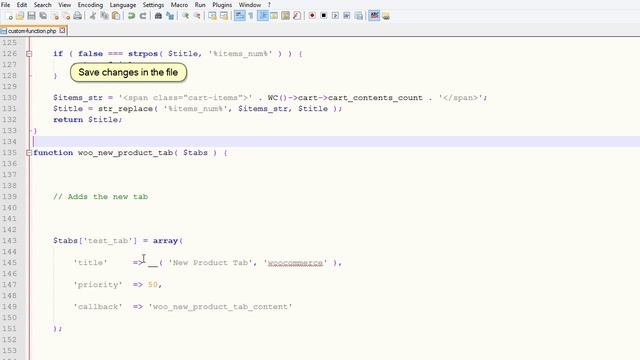
Task: Place cursor on empty line 134
Action: coord(335,142)
